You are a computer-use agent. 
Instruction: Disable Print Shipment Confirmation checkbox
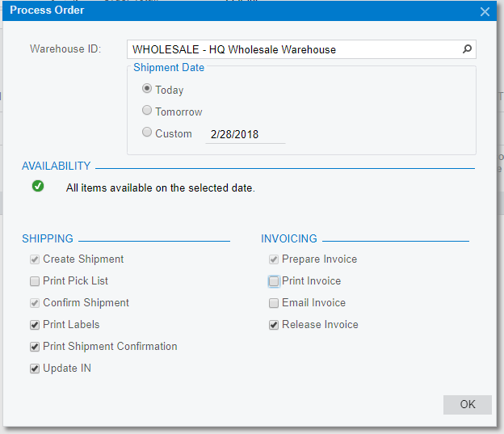tap(35, 347)
